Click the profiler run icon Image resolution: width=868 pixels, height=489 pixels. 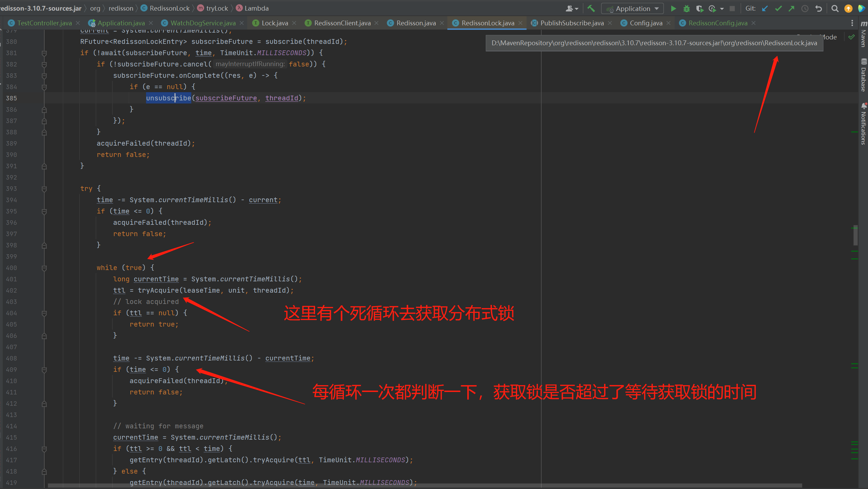[712, 9]
